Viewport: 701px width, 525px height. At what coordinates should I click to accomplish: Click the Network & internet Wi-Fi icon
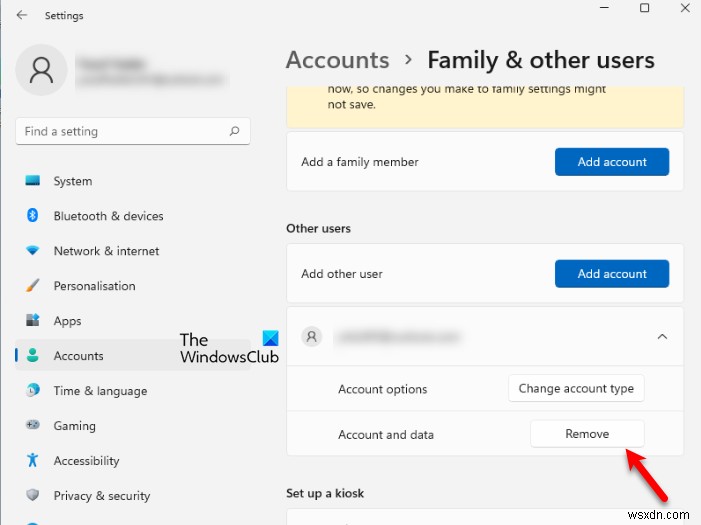[33, 251]
